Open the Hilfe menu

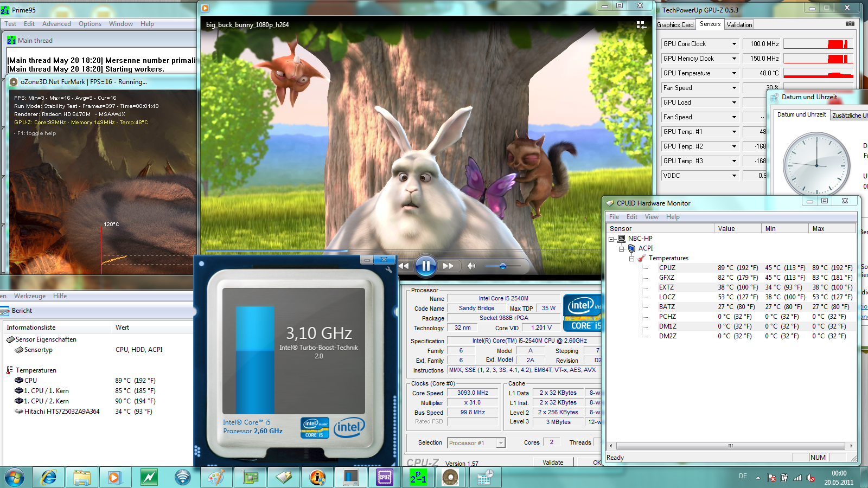pos(60,296)
